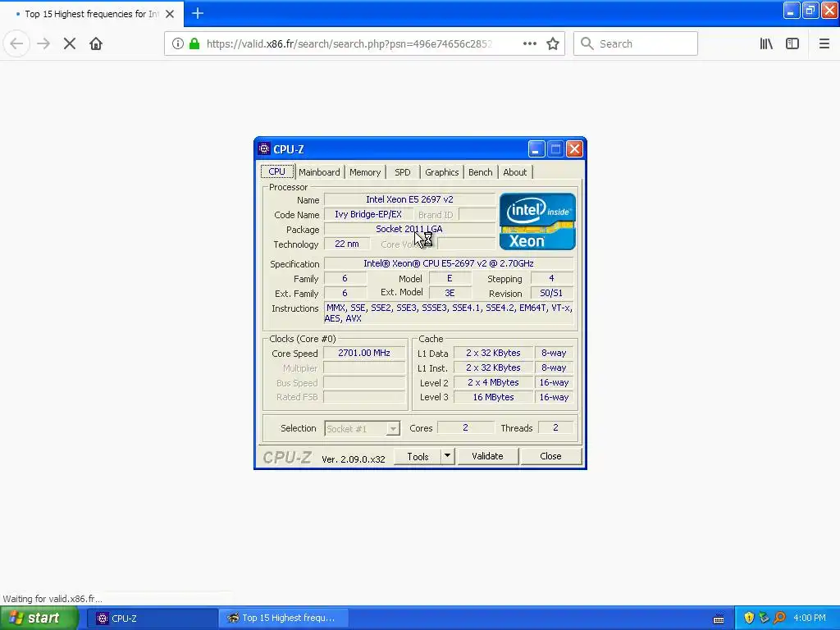Image resolution: width=840 pixels, height=630 pixels.
Task: Click the Tools button
Action: click(418, 456)
